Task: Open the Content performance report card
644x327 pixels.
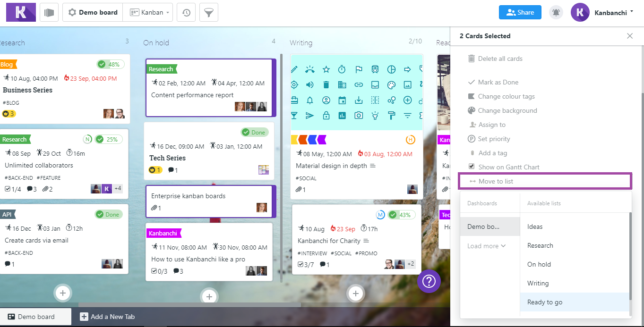Action: point(210,88)
